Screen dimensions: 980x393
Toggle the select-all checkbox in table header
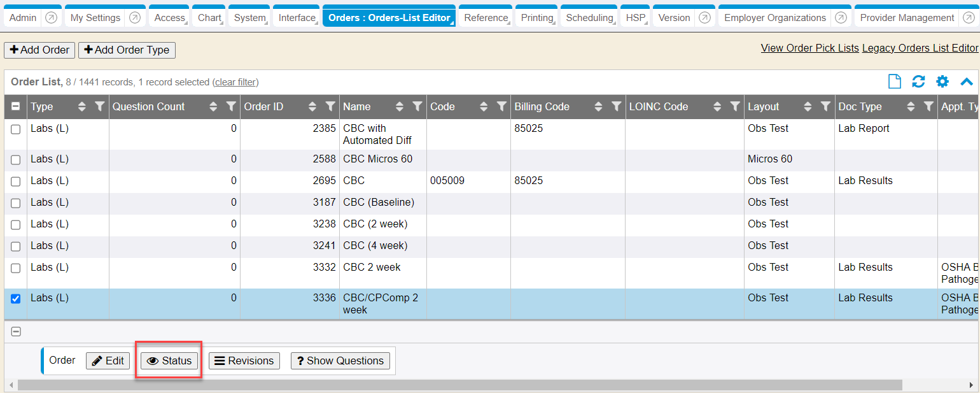(16, 107)
